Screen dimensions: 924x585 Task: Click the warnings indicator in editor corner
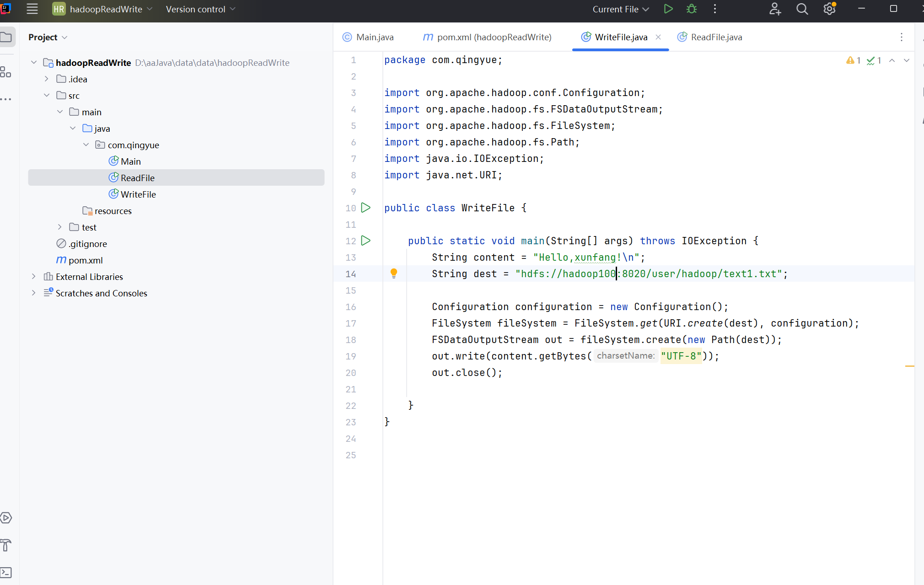pyautogui.click(x=853, y=60)
